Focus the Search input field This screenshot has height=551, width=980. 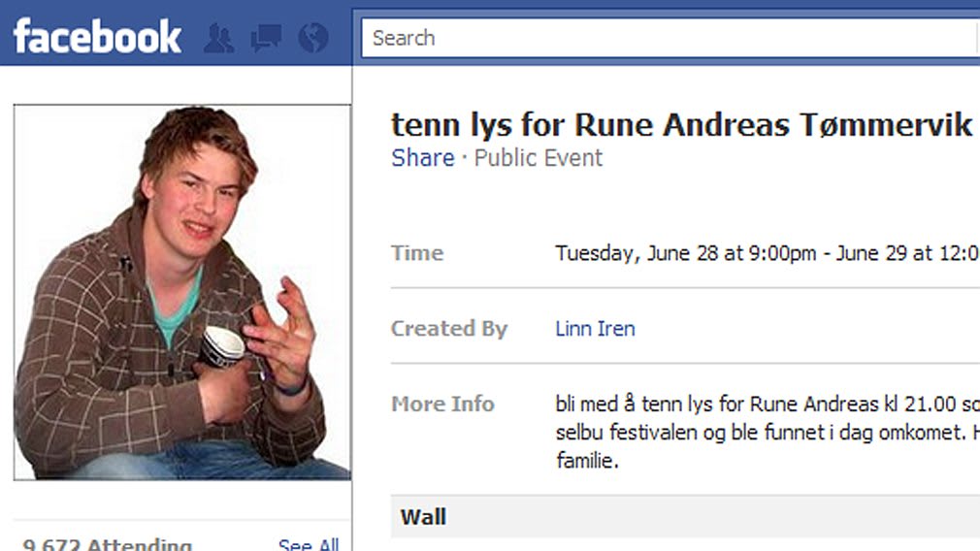[670, 39]
